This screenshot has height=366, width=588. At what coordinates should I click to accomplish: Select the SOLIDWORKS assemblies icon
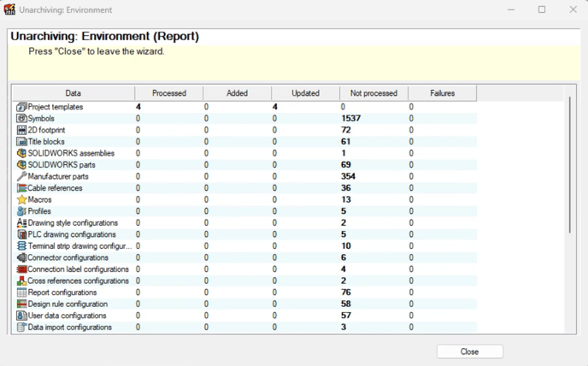(x=21, y=153)
